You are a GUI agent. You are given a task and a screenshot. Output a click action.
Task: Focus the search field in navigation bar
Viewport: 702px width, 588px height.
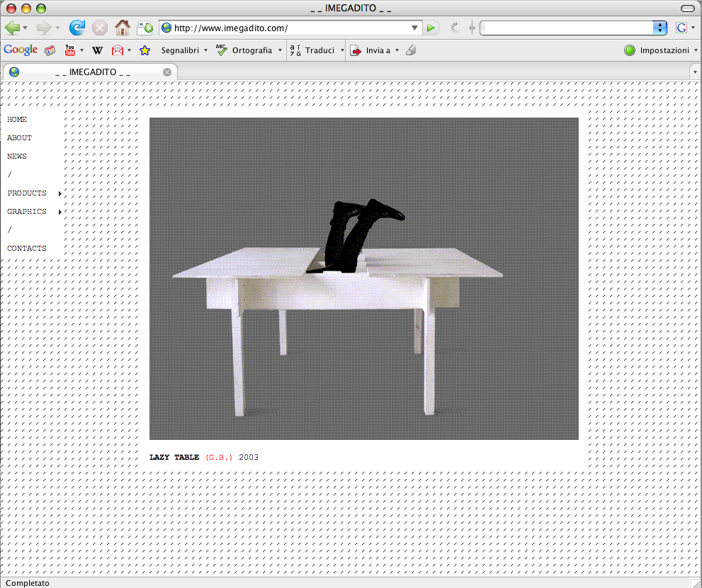(x=567, y=28)
